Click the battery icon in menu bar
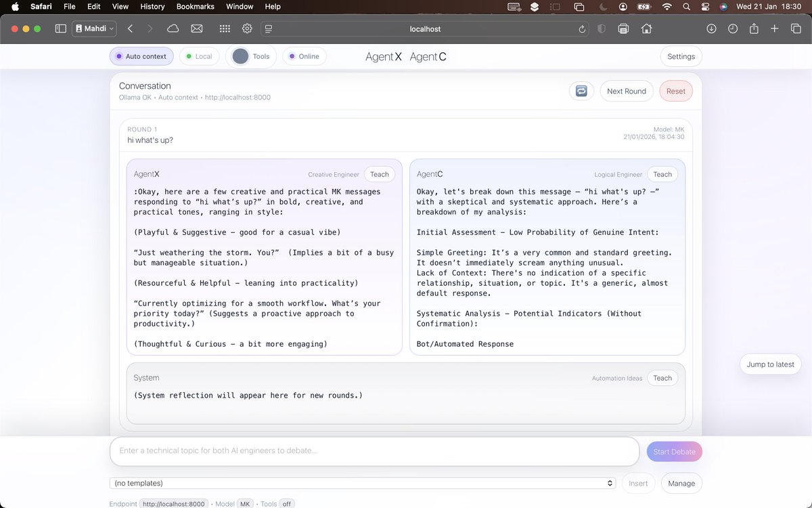Image resolution: width=812 pixels, height=508 pixels. (644, 7)
